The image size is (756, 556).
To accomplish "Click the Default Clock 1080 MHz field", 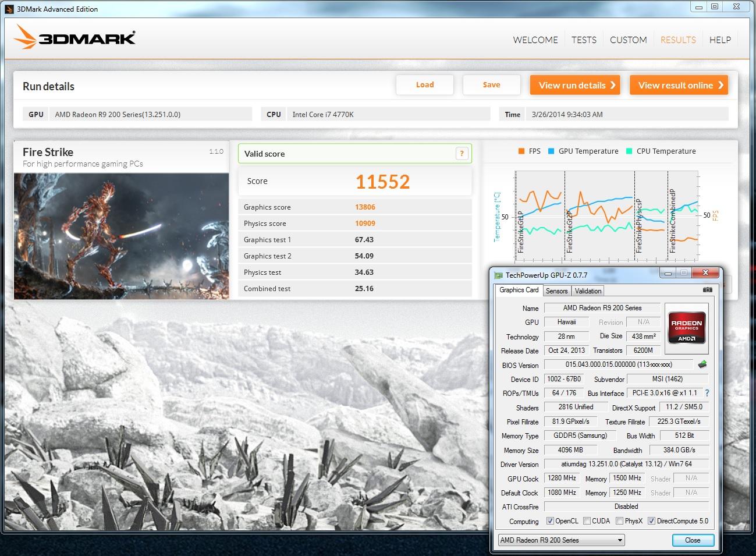I will 562,493.
